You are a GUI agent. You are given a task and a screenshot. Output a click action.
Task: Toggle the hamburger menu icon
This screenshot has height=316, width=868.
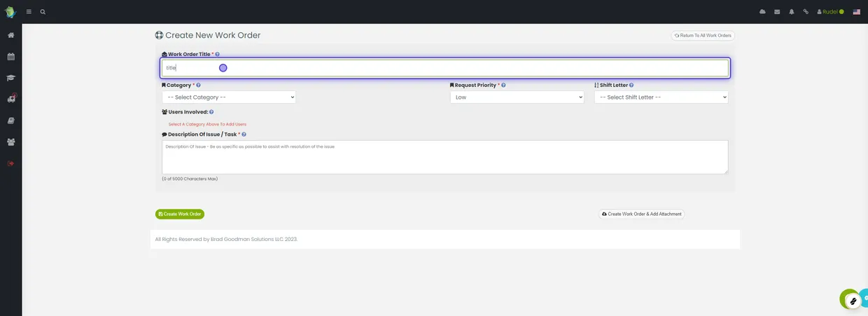[x=29, y=12]
